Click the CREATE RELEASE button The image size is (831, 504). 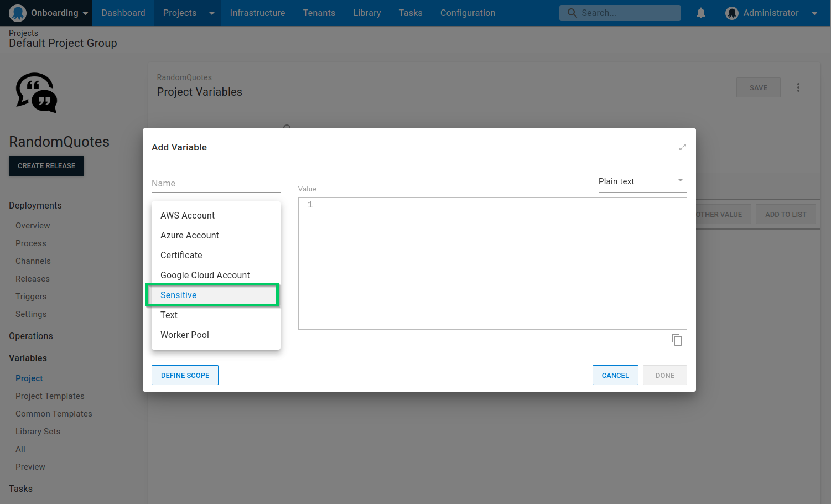coord(46,166)
